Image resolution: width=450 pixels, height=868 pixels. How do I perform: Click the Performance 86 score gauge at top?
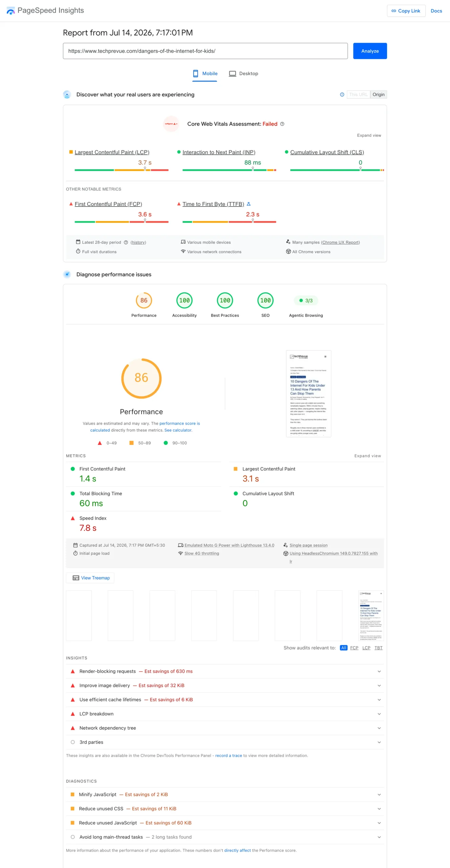pyautogui.click(x=144, y=300)
